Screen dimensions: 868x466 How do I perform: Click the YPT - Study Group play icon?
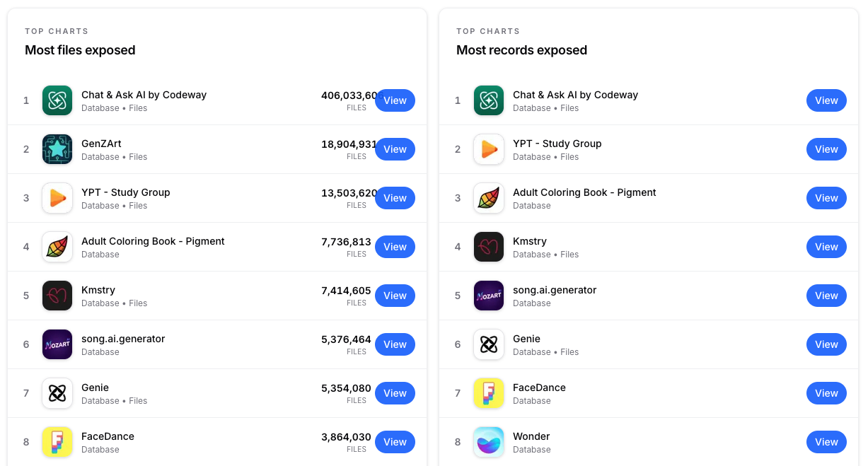[57, 198]
